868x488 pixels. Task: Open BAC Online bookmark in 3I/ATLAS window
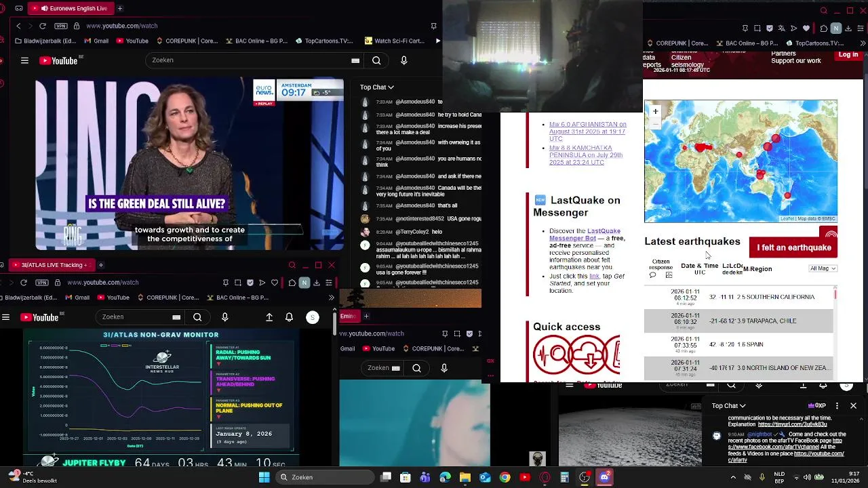pyautogui.click(x=237, y=298)
